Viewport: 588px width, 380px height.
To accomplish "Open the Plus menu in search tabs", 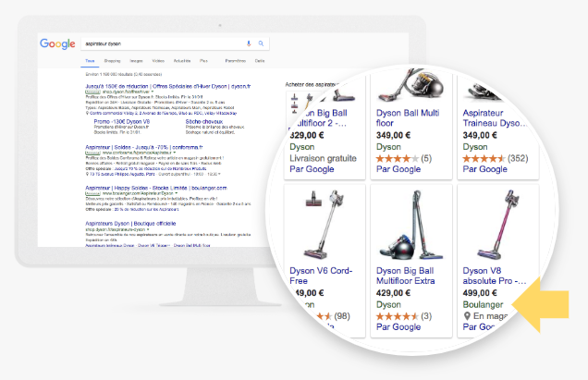I will click(203, 61).
